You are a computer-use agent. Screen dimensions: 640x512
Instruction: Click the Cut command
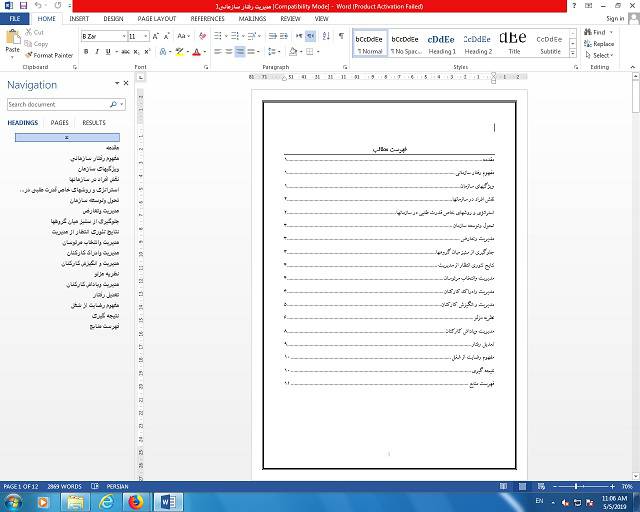tap(34, 32)
